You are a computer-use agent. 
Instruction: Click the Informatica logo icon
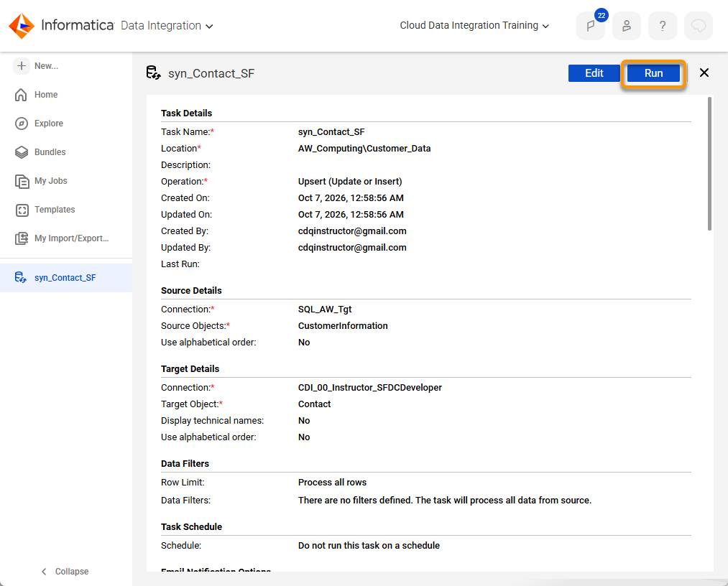point(22,26)
